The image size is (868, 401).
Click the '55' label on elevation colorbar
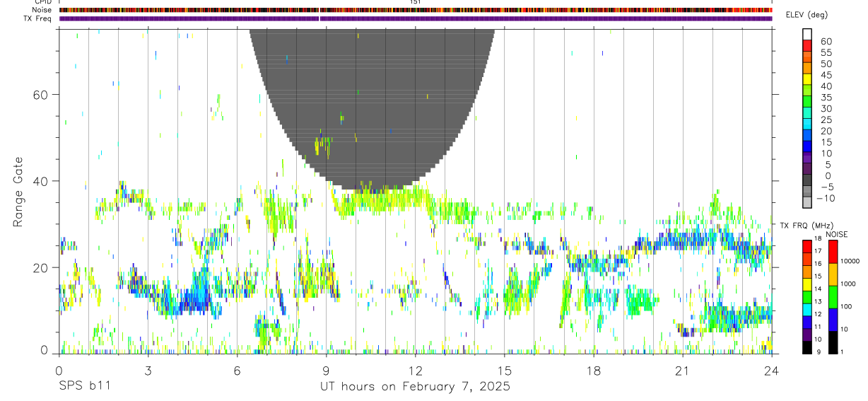click(x=826, y=53)
